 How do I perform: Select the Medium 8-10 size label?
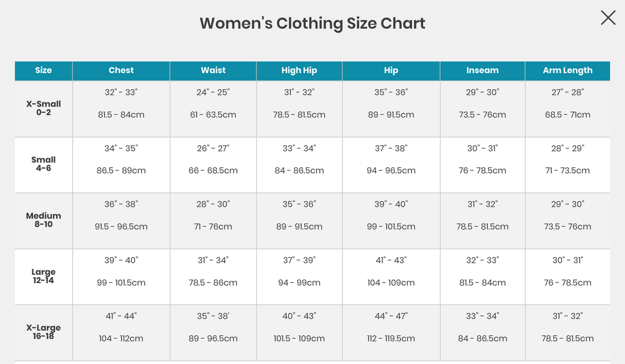point(43,220)
